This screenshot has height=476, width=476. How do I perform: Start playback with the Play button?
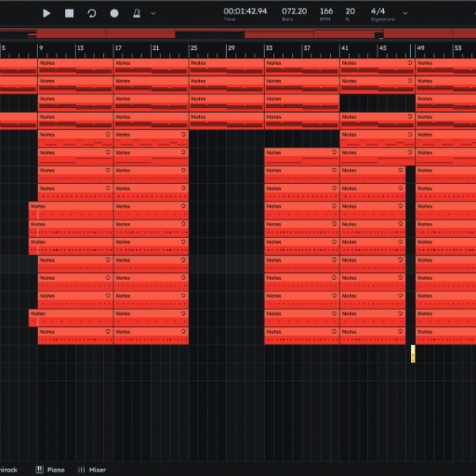[47, 13]
